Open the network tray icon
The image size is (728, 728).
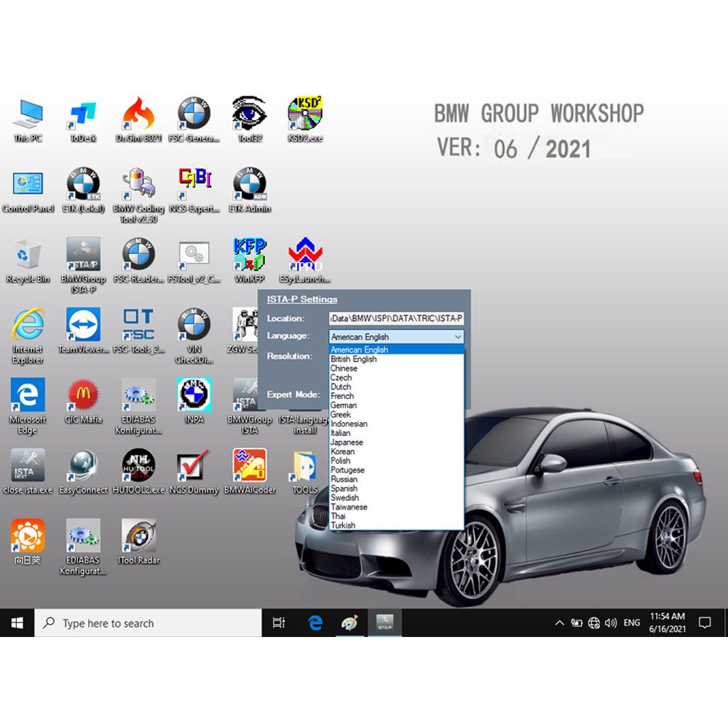pyautogui.click(x=594, y=623)
